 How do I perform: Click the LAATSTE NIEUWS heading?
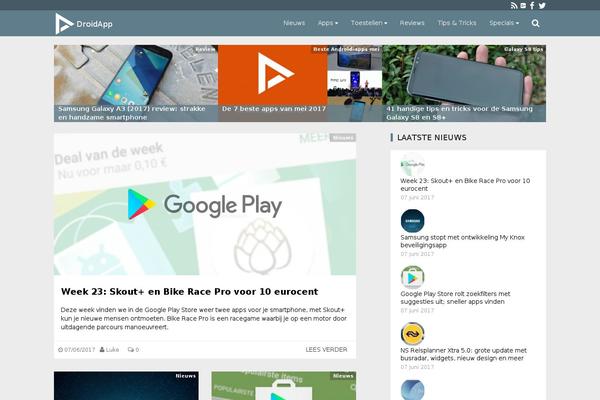432,137
